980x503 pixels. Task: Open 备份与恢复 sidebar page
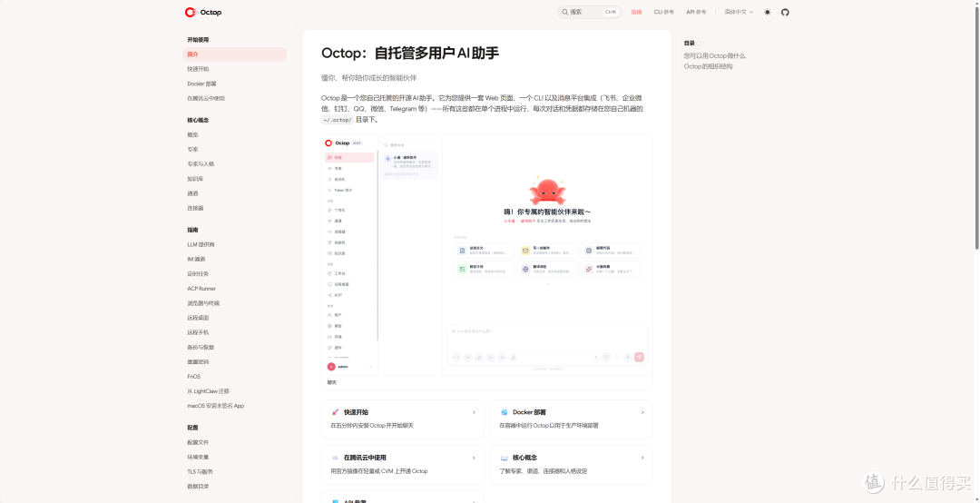pyautogui.click(x=200, y=347)
